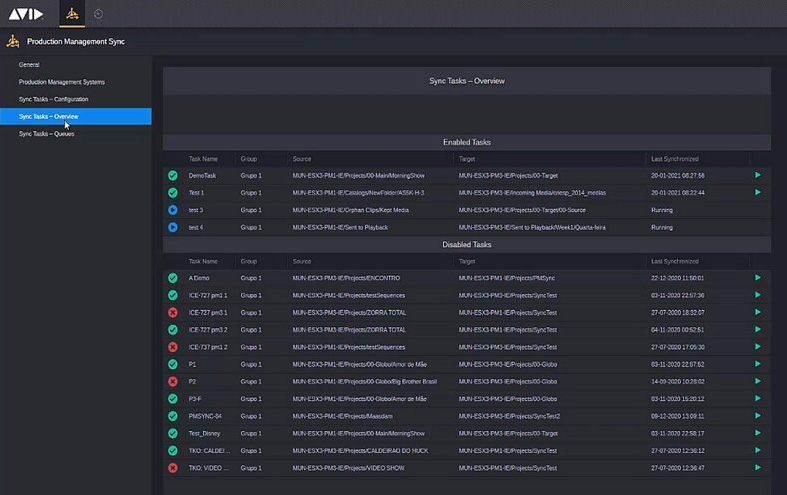Click the TKD: VIDEO red error icon
Screen dimensions: 787x495
tap(173, 468)
